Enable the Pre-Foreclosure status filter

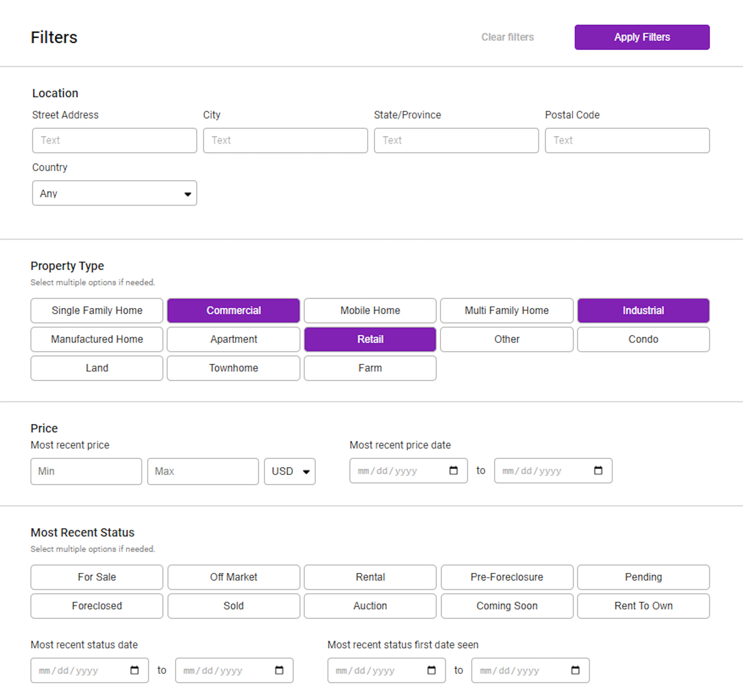click(506, 577)
